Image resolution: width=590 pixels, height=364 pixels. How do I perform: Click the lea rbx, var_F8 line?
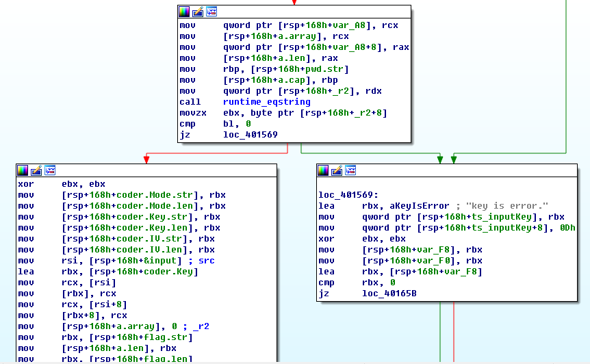point(400,272)
